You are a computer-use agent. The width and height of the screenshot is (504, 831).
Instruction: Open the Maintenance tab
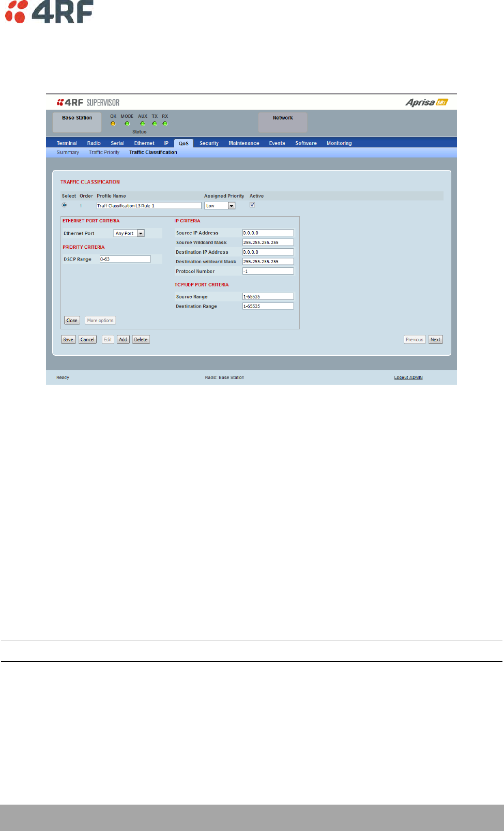(x=244, y=143)
